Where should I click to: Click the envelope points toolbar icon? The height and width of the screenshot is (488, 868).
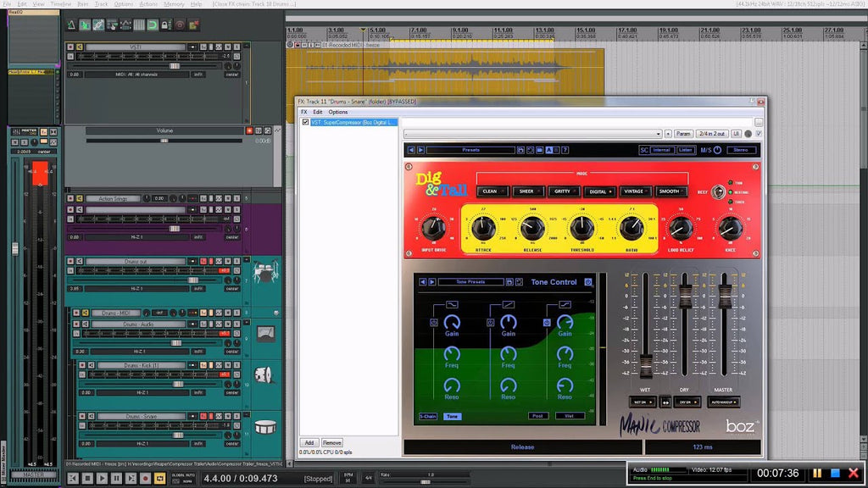(125, 25)
